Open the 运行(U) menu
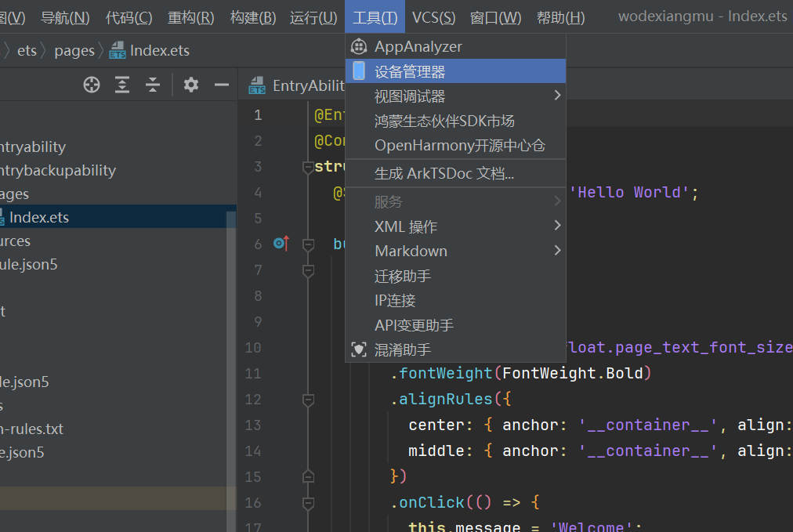 pyautogui.click(x=313, y=18)
